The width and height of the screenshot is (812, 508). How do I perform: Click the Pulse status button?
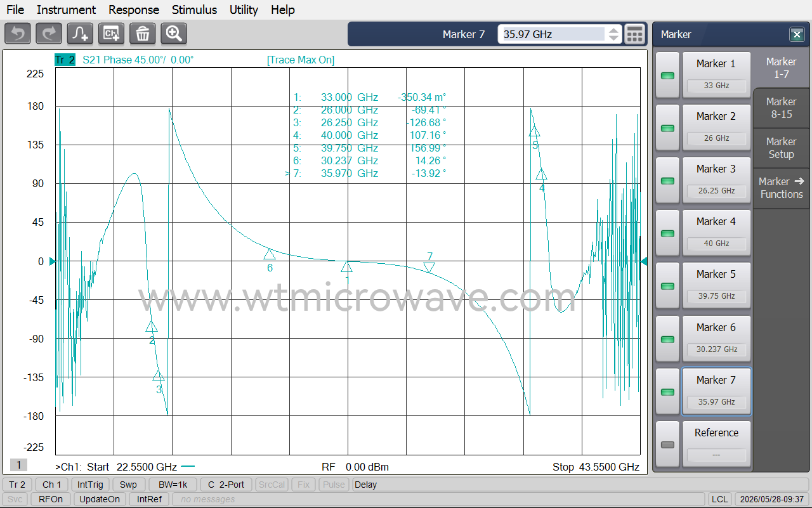pyautogui.click(x=334, y=485)
